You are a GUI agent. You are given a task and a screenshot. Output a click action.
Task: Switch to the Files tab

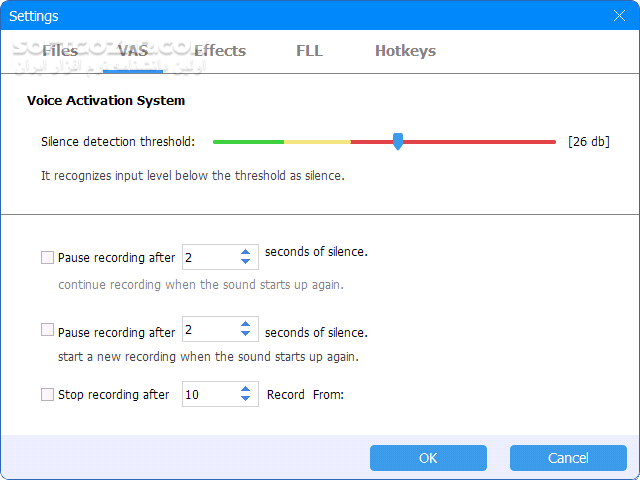click(x=60, y=51)
